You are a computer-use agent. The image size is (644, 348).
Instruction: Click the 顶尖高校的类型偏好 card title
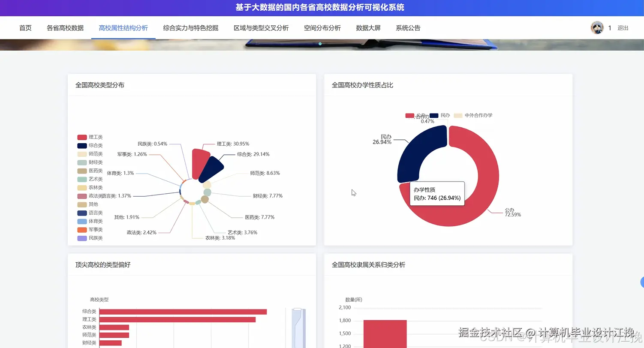point(103,265)
